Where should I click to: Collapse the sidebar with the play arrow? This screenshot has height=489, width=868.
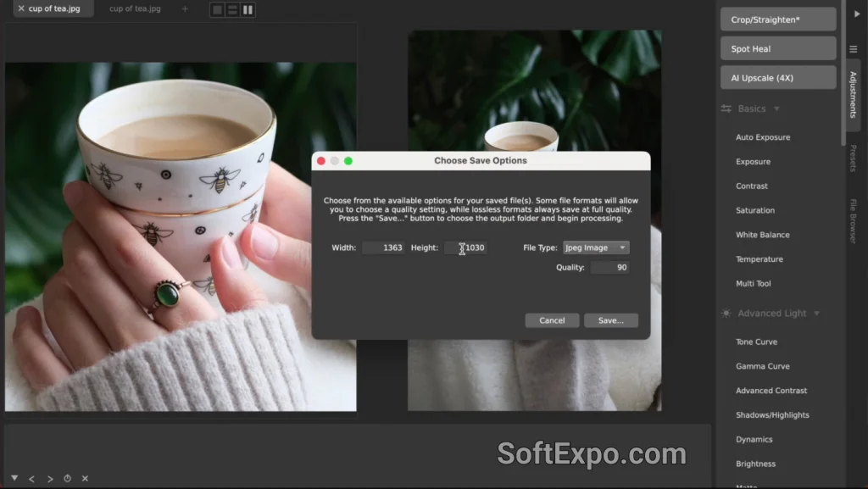[x=855, y=14]
